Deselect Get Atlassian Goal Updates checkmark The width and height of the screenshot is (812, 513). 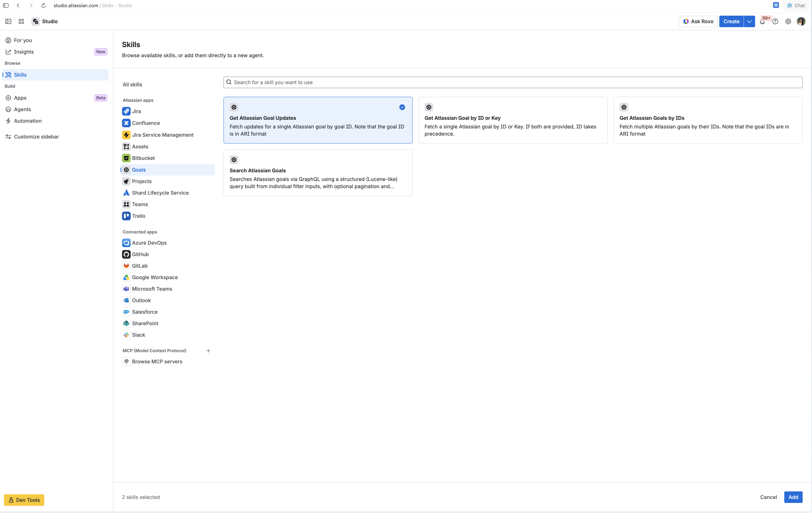(x=402, y=107)
